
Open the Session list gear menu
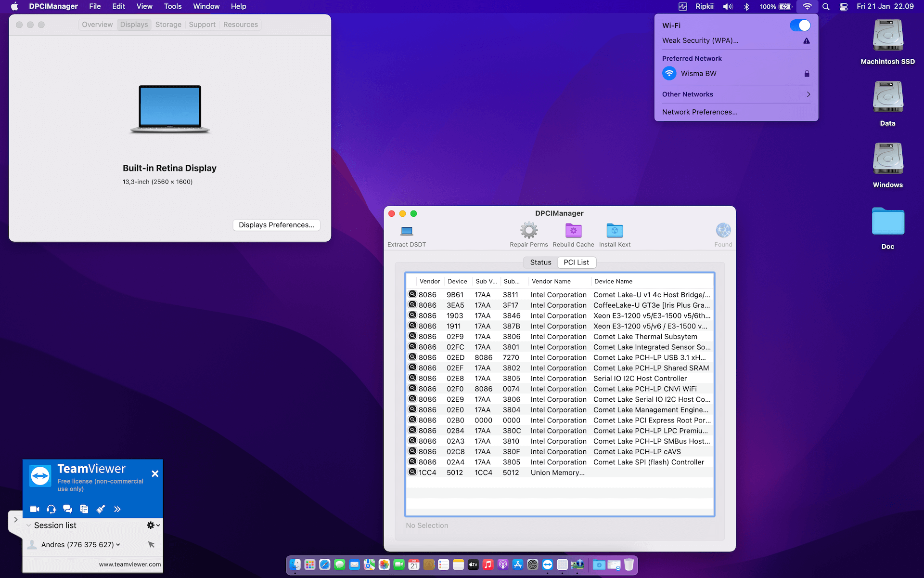coord(153,525)
